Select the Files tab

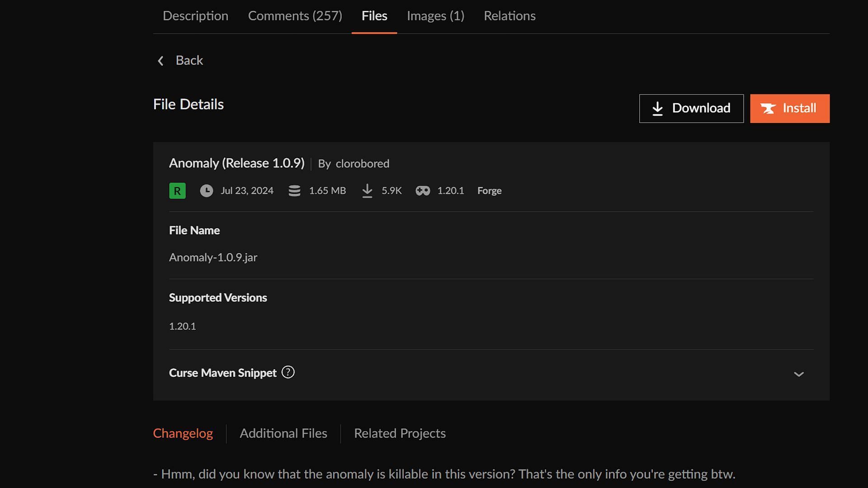click(374, 16)
